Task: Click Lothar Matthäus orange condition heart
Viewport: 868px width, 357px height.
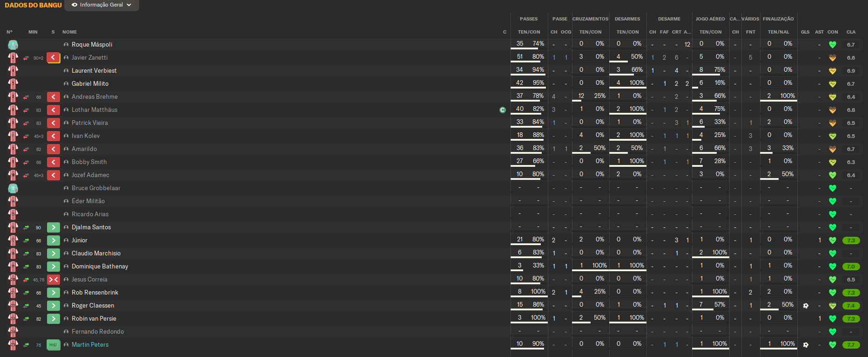Action: 833,110
